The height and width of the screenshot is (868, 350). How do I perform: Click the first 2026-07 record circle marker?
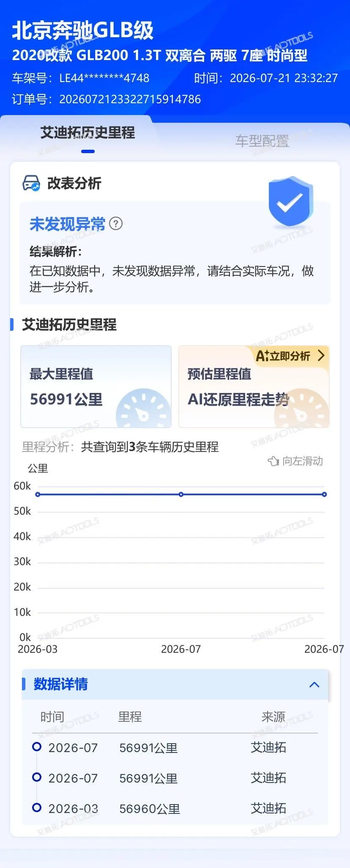pos(37,747)
